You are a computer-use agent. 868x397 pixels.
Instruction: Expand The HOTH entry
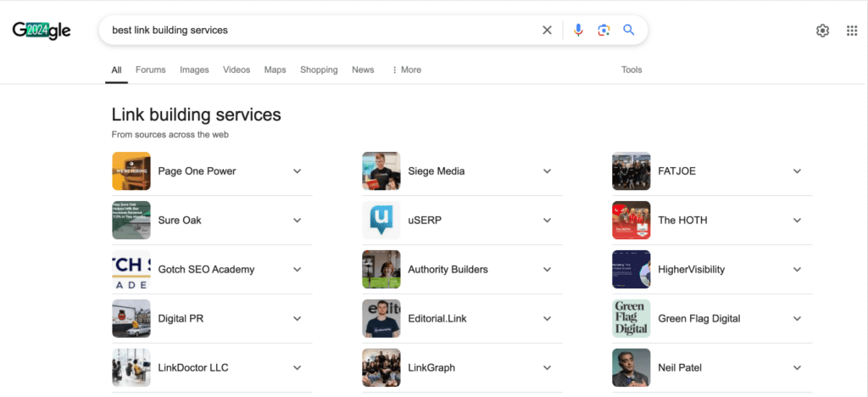797,221
